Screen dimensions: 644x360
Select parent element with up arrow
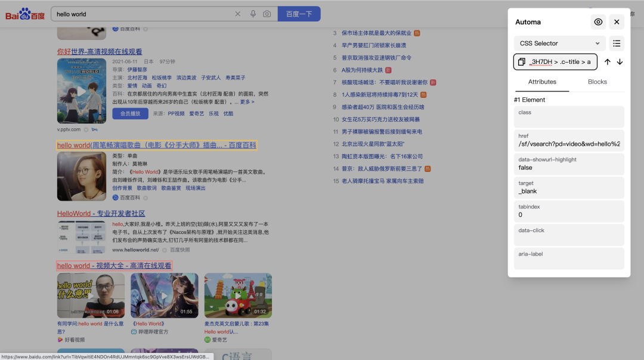coord(607,61)
